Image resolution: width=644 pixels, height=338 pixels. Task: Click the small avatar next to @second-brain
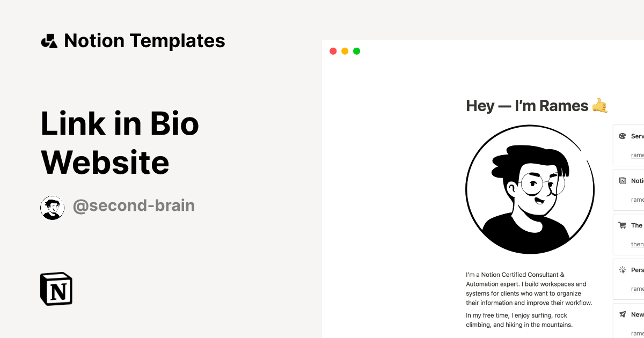pyautogui.click(x=52, y=207)
